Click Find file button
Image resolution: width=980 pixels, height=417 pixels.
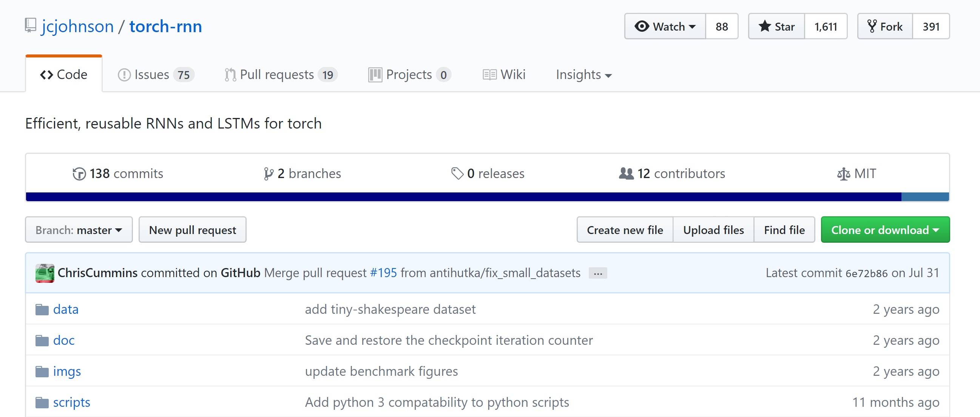click(784, 229)
